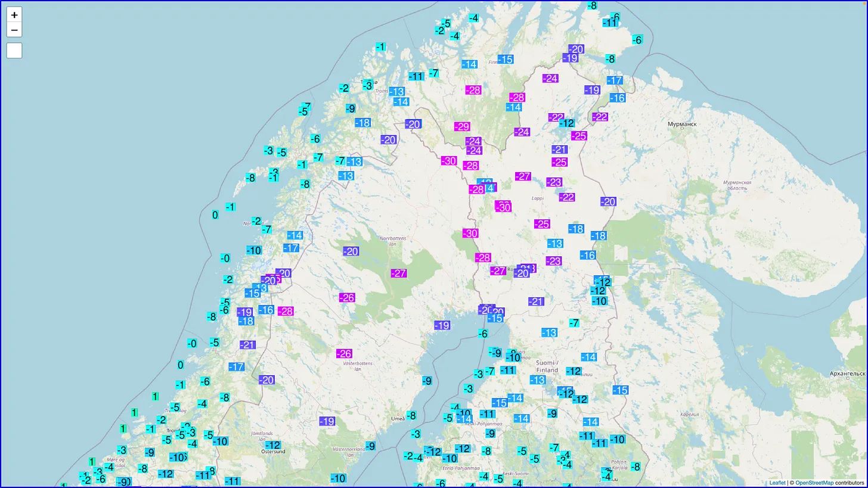
Task: Click the -12 marker above Östersund
Action: pos(273,445)
